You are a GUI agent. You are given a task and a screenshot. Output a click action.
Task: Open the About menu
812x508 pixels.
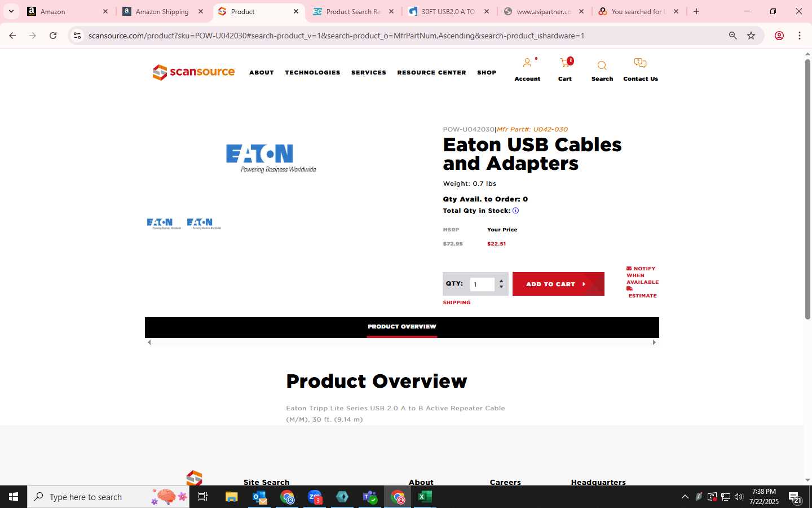262,72
